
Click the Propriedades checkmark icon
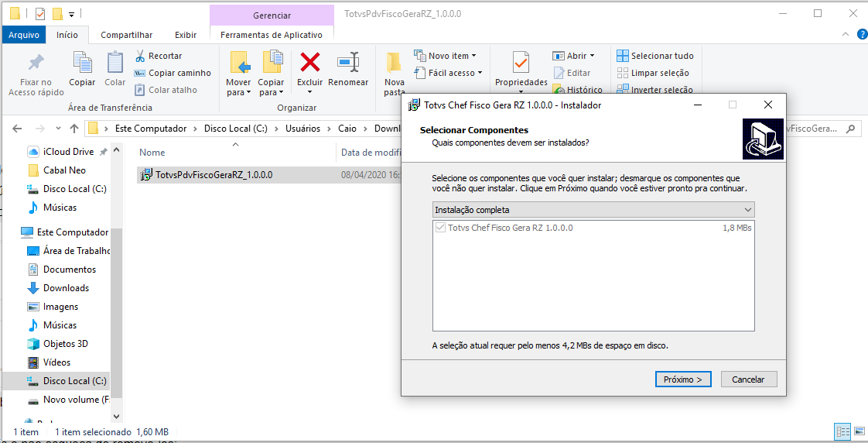point(521,63)
